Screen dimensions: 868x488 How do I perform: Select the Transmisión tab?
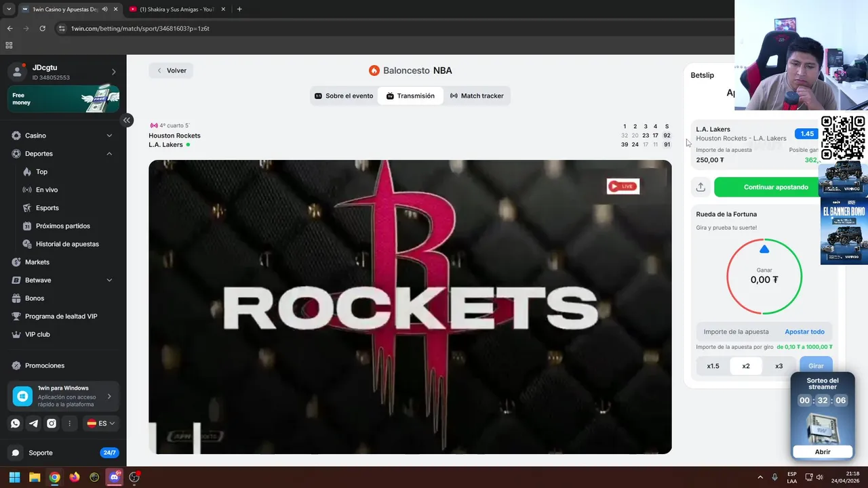[410, 96]
